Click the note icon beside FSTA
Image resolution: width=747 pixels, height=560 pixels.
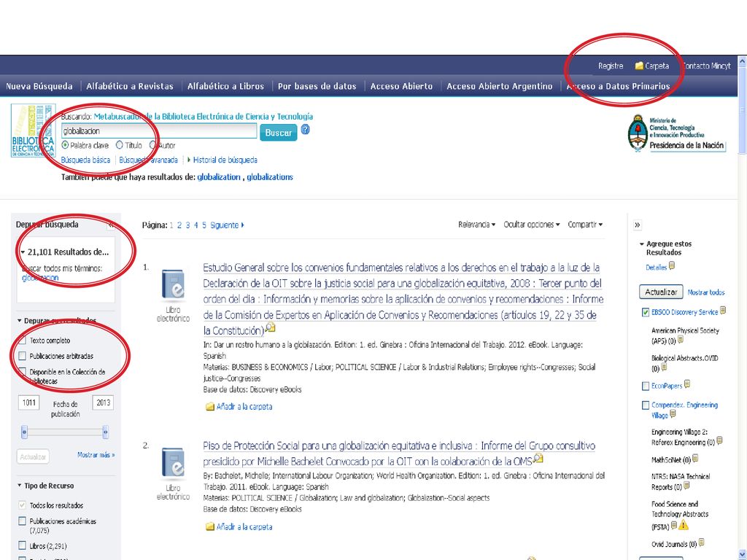(673, 526)
